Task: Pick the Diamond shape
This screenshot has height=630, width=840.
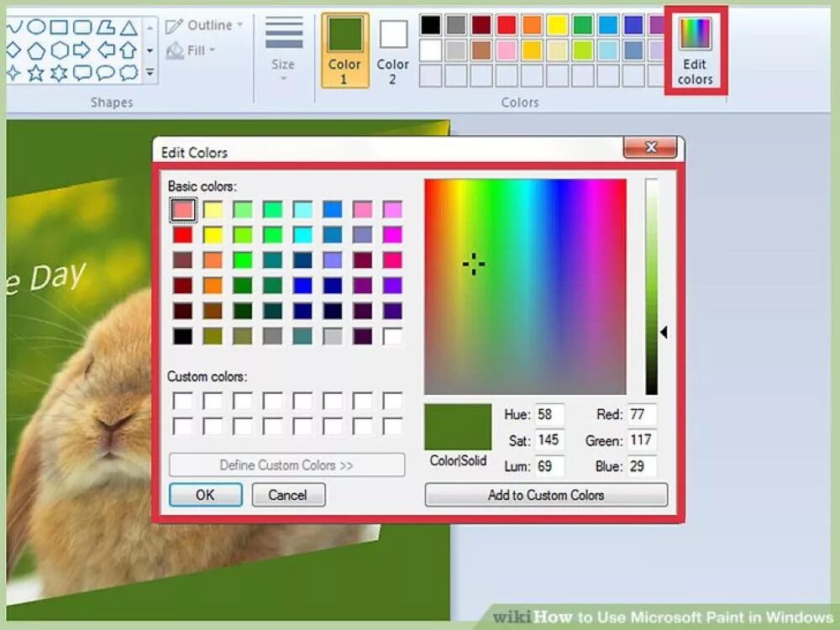Action: [x=13, y=50]
